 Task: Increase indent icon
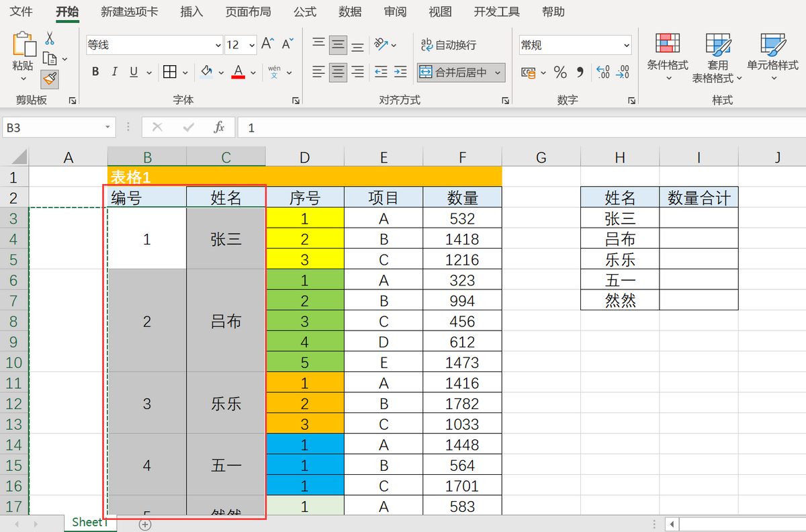400,72
